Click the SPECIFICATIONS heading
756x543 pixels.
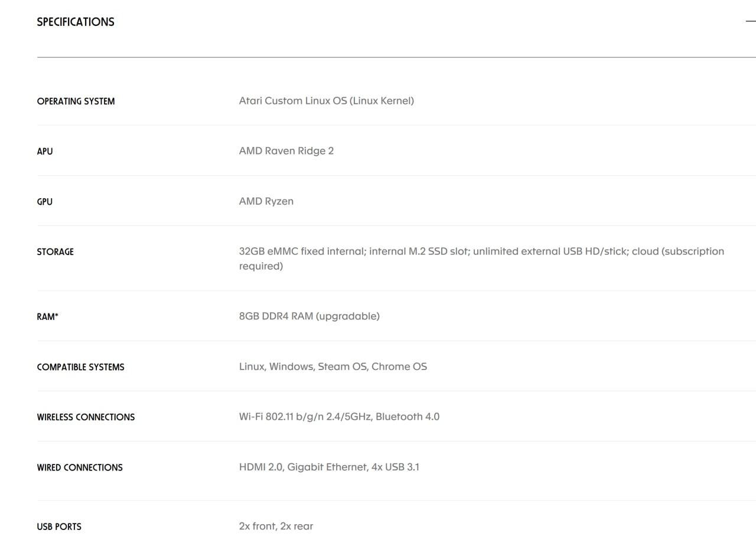(x=76, y=22)
